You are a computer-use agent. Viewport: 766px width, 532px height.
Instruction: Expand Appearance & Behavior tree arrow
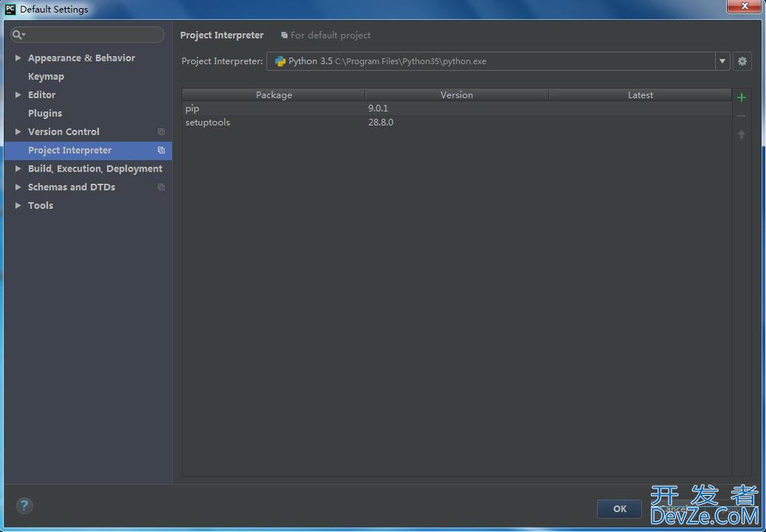18,58
